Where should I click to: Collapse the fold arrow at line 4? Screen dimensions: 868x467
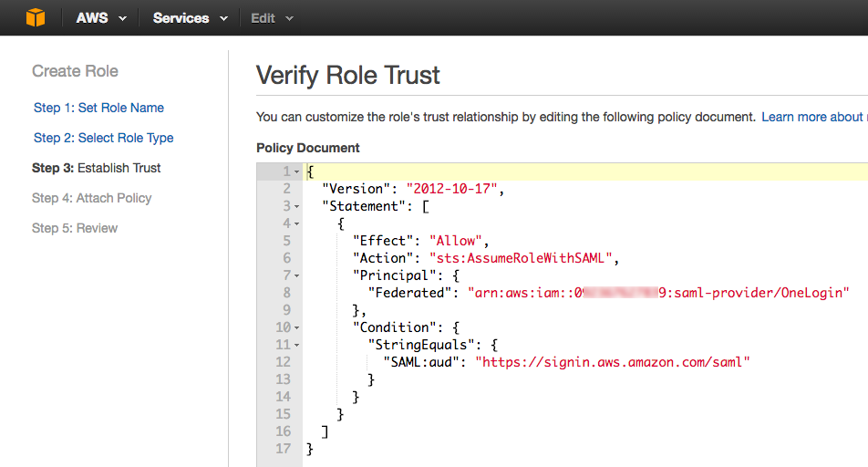296,223
